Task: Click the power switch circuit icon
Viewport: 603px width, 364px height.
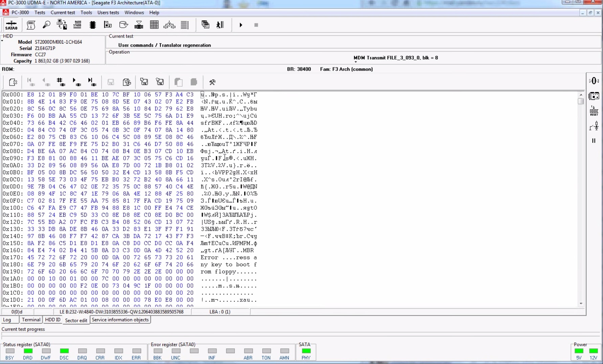Action: point(594,126)
